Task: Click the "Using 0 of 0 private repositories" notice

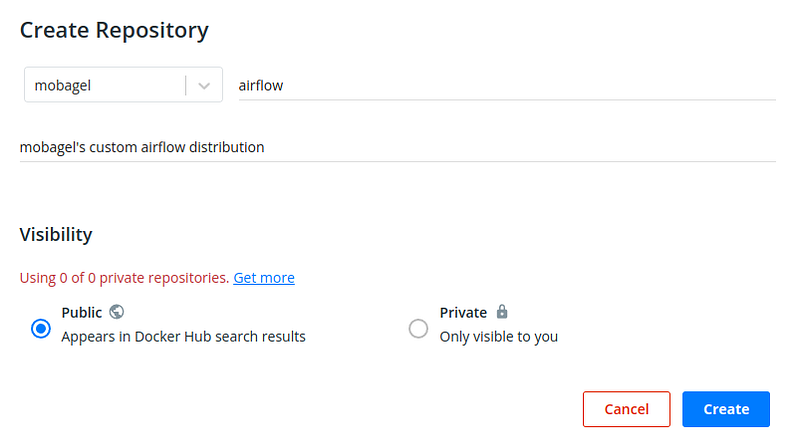Action: click(x=124, y=278)
